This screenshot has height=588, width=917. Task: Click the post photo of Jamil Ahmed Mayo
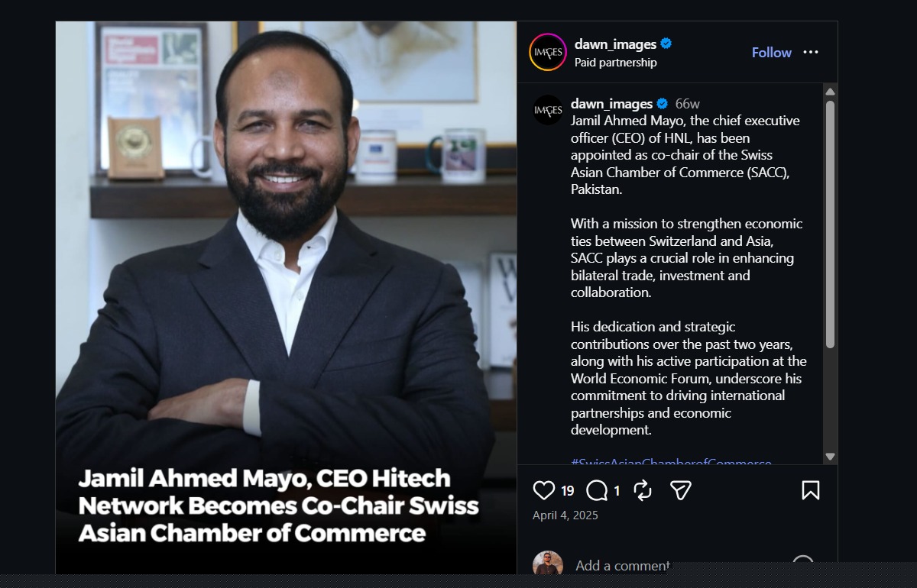286,298
